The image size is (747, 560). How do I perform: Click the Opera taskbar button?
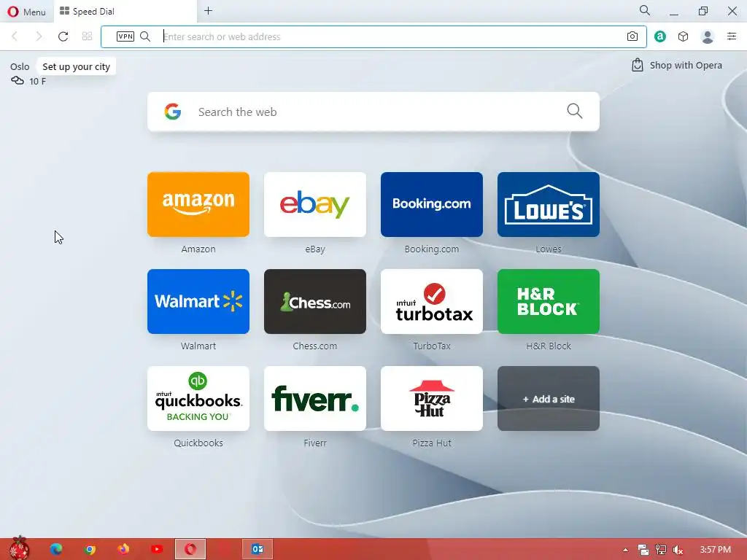190,549
